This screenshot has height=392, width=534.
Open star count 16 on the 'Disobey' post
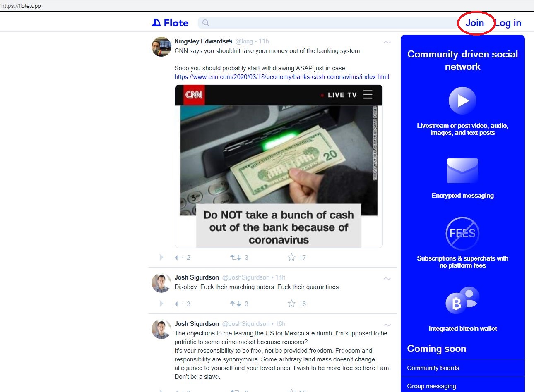[303, 304]
